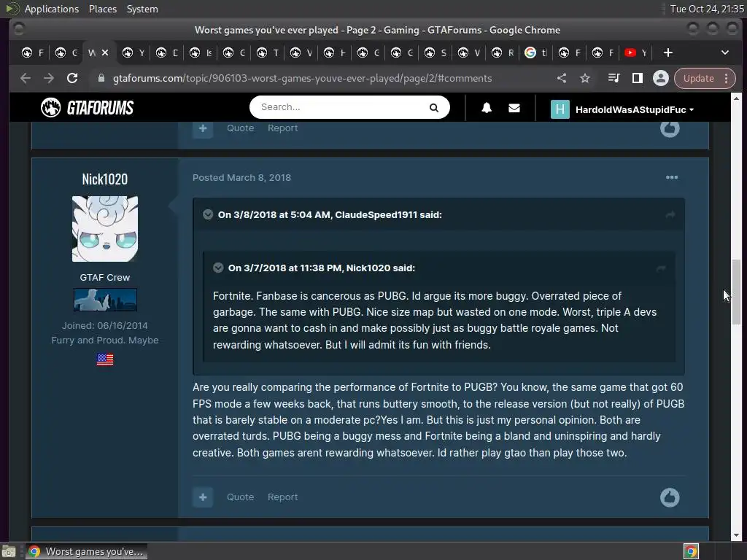Open Chrome profile icon
The image size is (747, 560).
(x=660, y=78)
